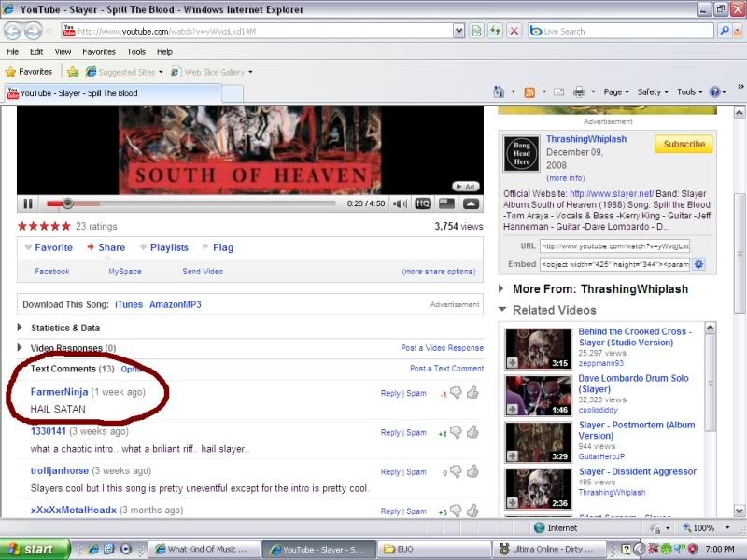Expand Video Responses section
The height and width of the screenshot is (560, 747).
click(x=20, y=347)
